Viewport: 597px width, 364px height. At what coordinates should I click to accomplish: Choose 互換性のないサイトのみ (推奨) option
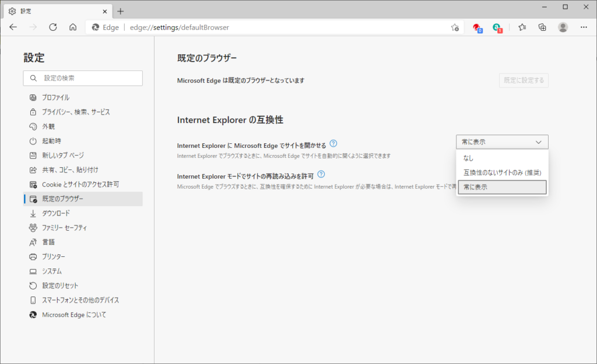(x=502, y=172)
